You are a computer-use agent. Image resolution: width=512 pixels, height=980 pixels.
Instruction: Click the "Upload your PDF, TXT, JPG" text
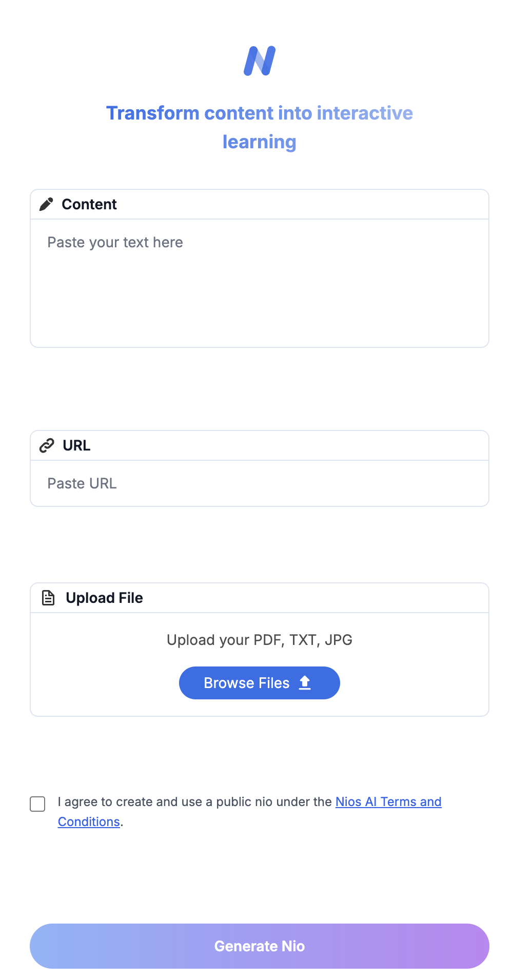click(260, 640)
